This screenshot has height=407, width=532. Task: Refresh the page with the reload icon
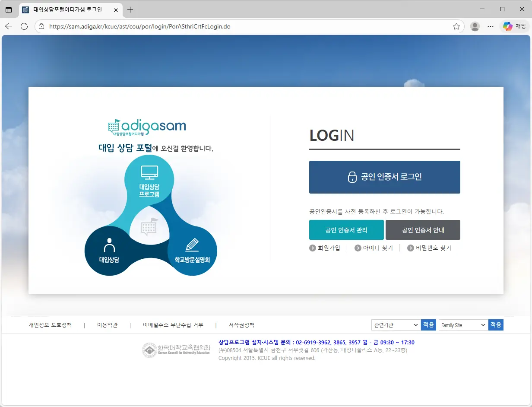[x=24, y=26]
